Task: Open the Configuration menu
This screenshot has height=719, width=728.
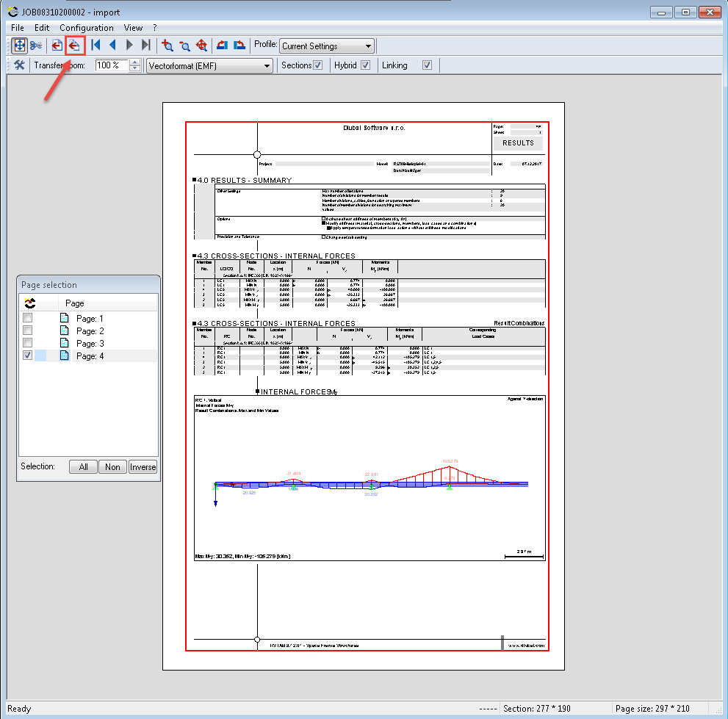Action: tap(87, 27)
